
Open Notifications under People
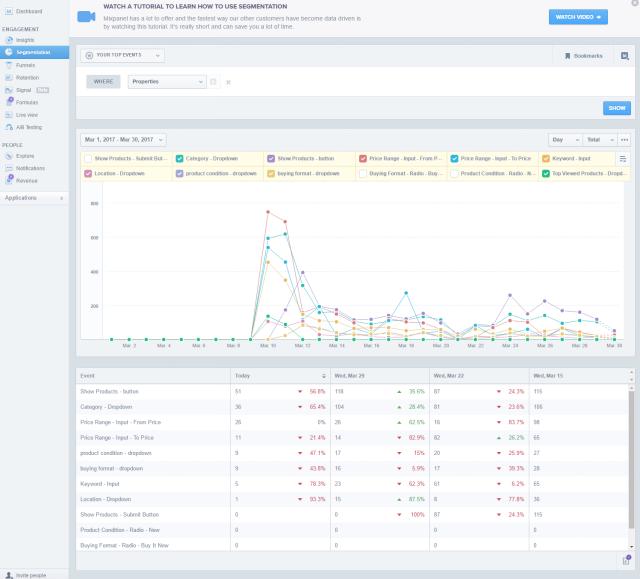pyautogui.click(x=30, y=168)
